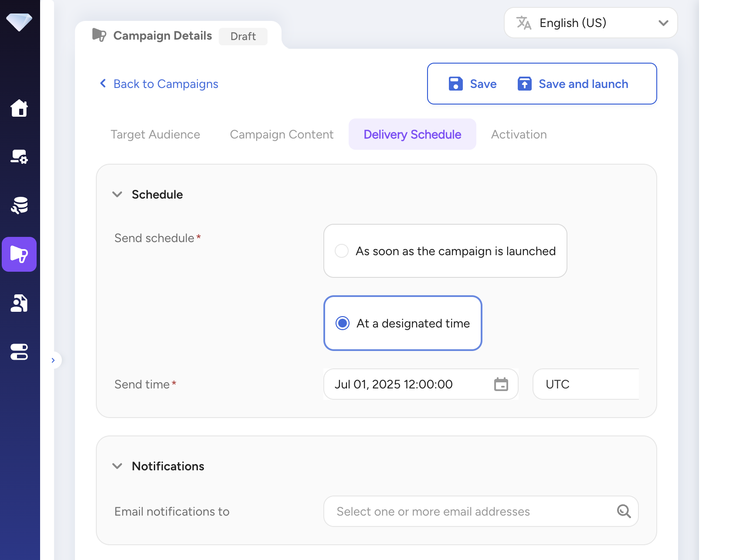The image size is (740, 560).
Task: Select the campaigns megaphone icon in sidebar
Action: 19,255
